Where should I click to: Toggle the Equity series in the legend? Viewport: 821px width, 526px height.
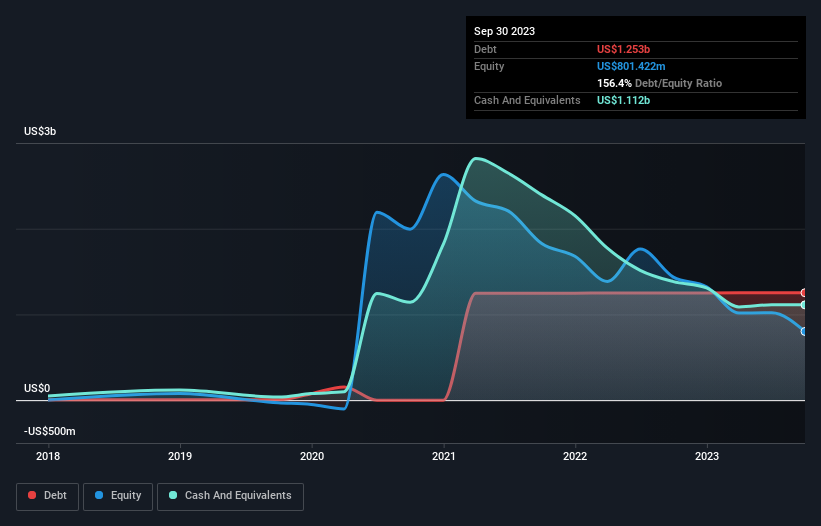click(x=118, y=496)
